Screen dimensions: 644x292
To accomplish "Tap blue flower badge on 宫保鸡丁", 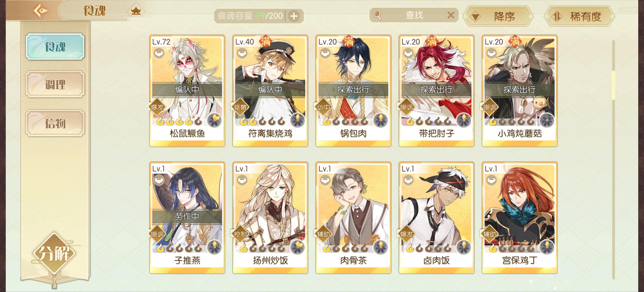I will (x=547, y=247).
